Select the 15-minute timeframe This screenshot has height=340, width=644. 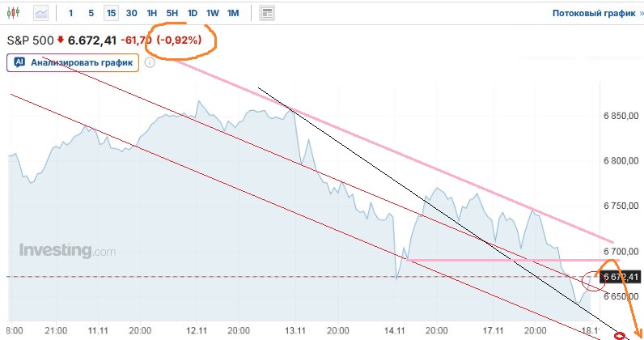point(111,13)
